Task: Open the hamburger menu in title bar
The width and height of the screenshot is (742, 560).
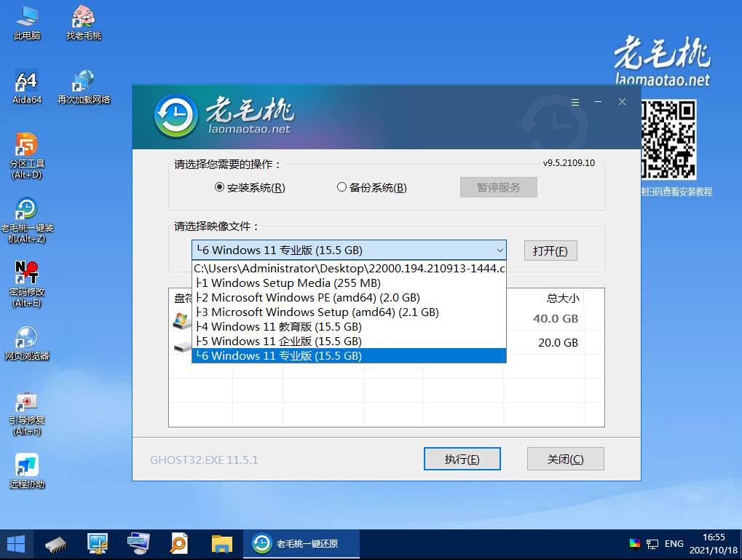Action: tap(575, 102)
